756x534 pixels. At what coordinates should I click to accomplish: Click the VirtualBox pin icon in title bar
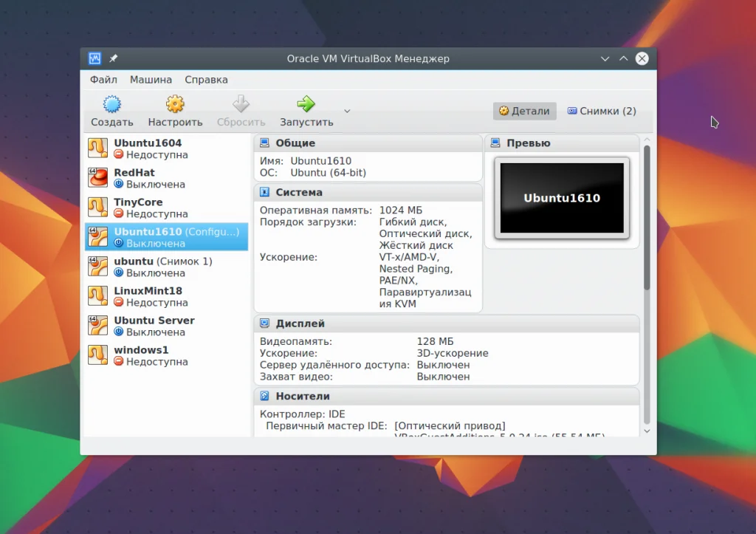tap(114, 59)
